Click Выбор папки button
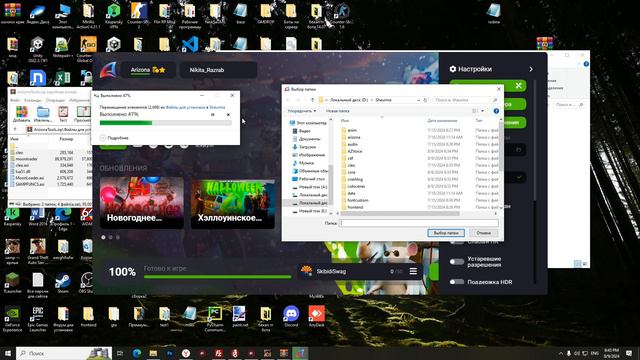The width and height of the screenshot is (640, 360). 446,233
